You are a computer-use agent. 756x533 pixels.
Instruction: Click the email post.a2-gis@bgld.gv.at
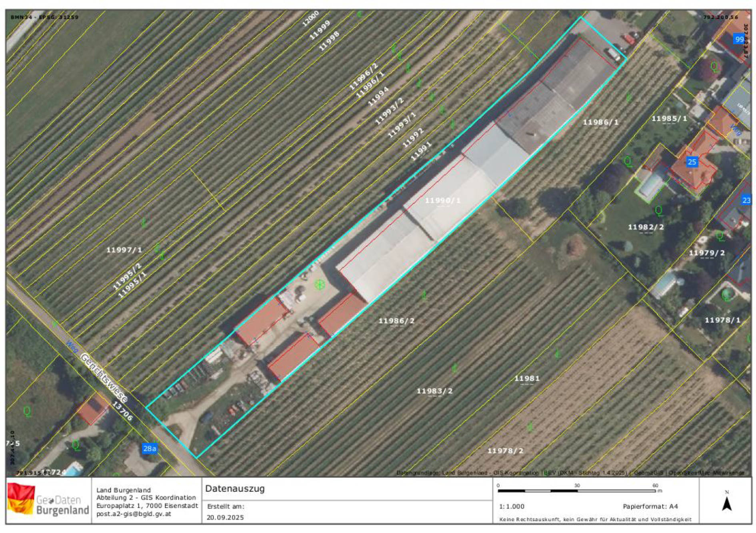134,514
